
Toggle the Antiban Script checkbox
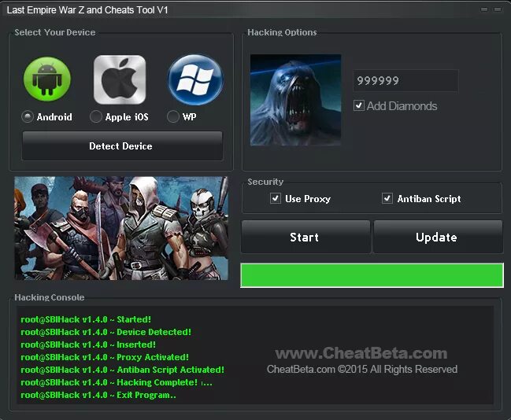point(387,198)
